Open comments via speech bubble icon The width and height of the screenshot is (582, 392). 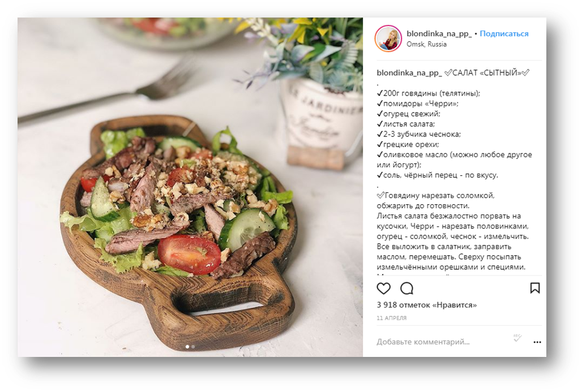coord(407,288)
